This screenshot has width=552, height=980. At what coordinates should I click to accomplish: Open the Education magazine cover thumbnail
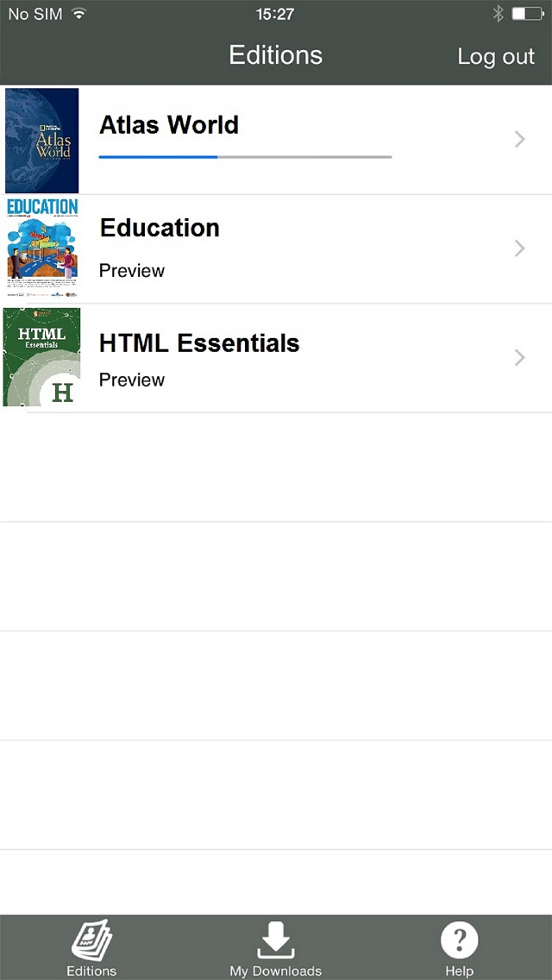[42, 248]
